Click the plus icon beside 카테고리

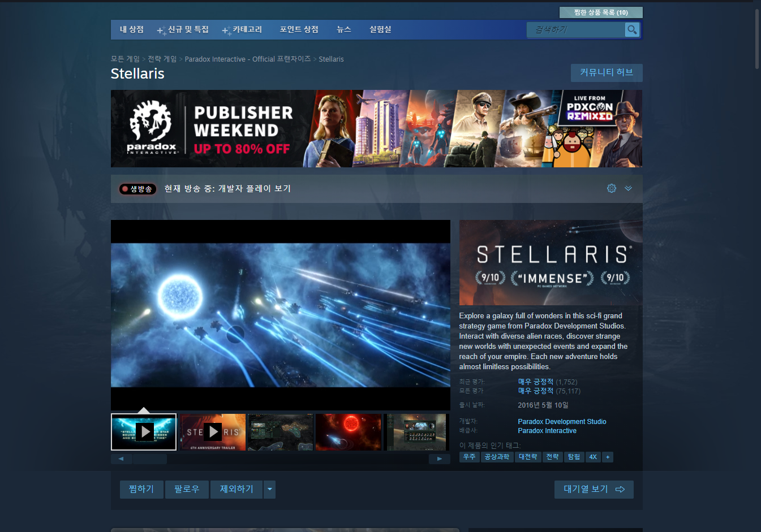coord(226,31)
